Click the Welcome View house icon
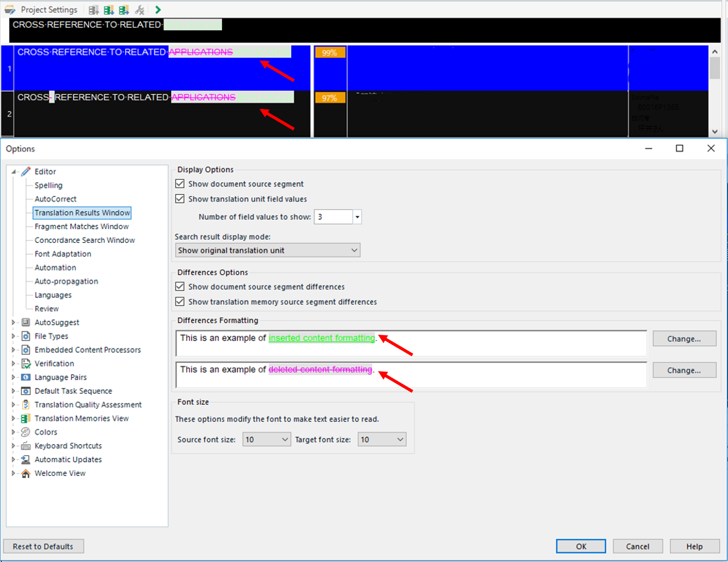The height and width of the screenshot is (562, 728). point(26,474)
